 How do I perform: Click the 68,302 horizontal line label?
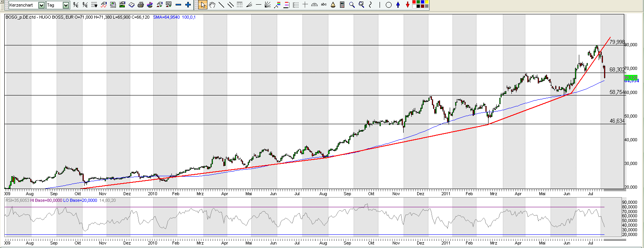pos(617,69)
